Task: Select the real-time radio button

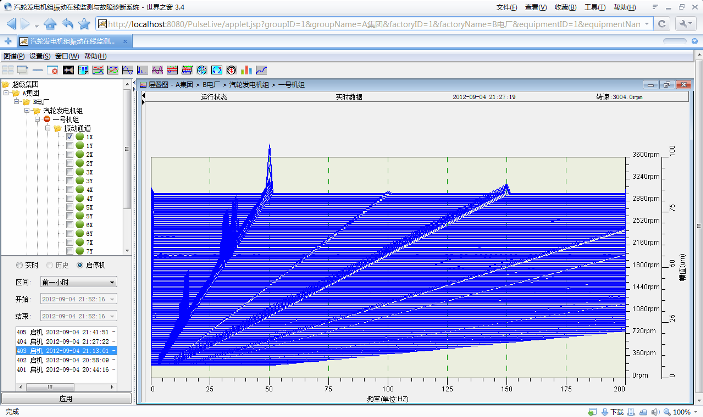Action: click(19, 265)
